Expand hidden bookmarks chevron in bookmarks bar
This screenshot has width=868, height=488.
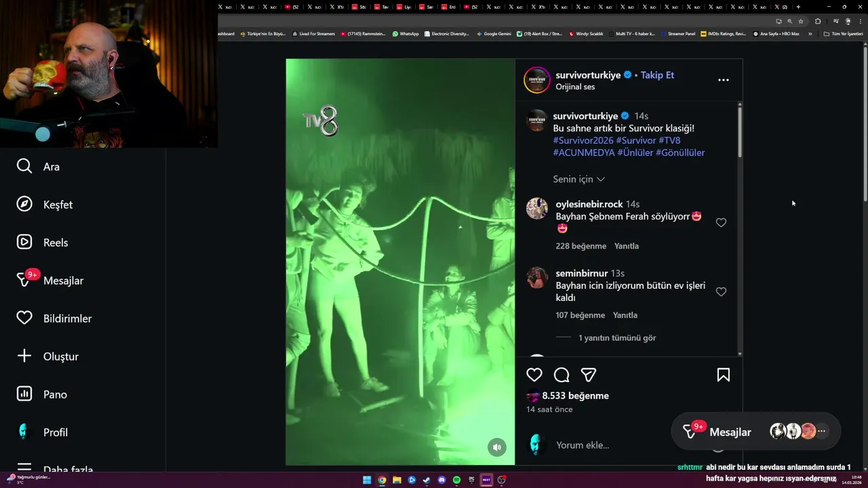point(810,33)
